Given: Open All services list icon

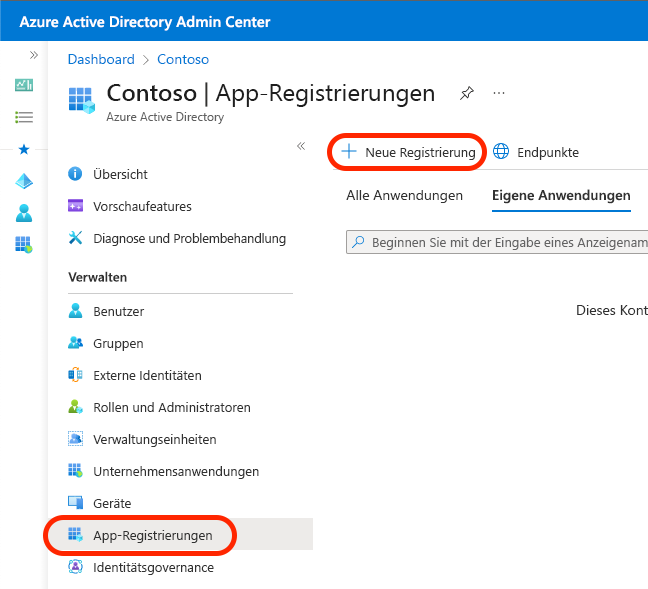Looking at the screenshot, I should (x=24, y=117).
